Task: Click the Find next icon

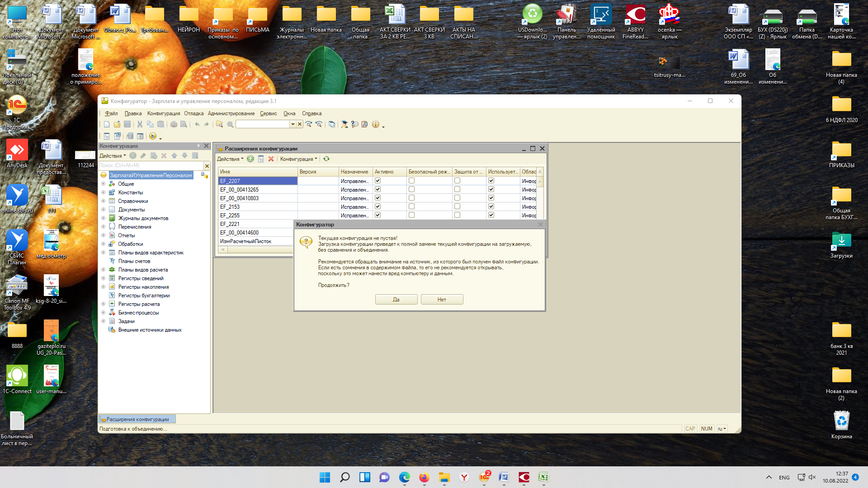Action: tap(309, 124)
